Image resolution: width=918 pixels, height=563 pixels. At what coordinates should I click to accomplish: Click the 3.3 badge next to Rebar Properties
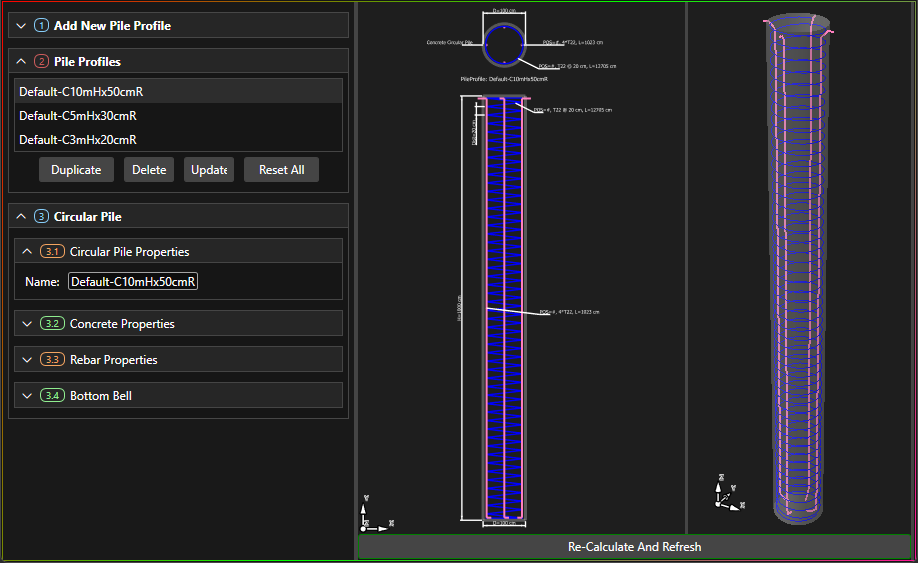52,360
